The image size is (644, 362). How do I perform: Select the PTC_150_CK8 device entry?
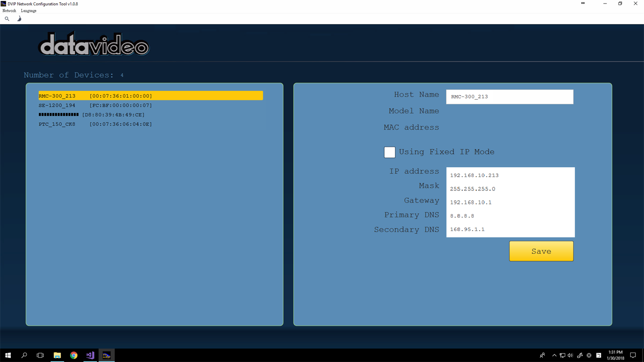(95, 124)
